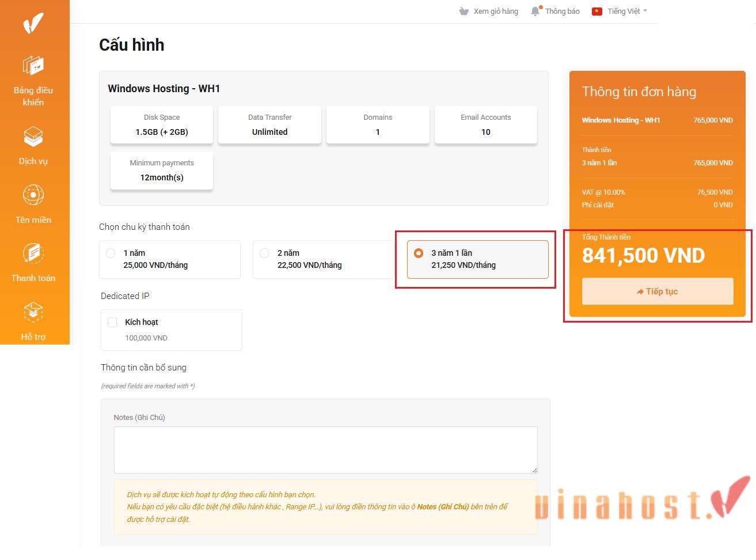Go to Hỗ trợ menu label
The width and height of the screenshot is (756, 560).
33,337
